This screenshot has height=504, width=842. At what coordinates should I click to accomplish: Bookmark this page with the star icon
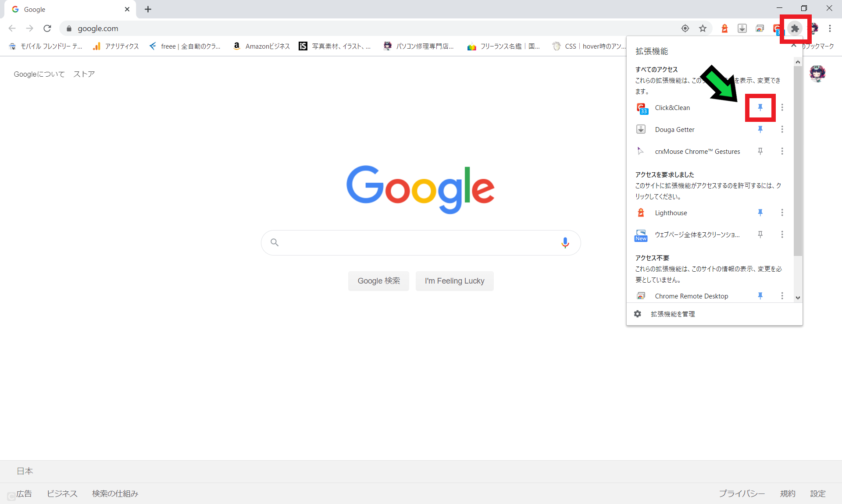coord(703,28)
